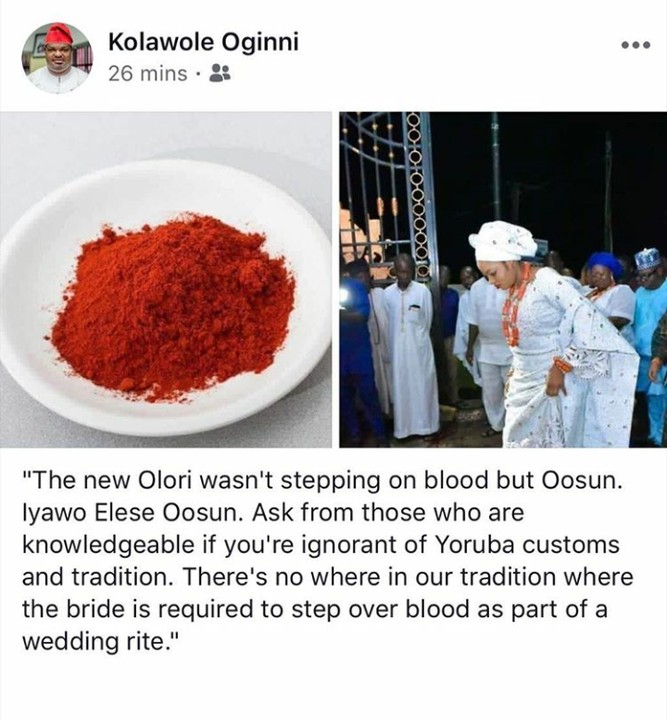667x720 pixels.
Task: Open the 26 mins timestamp link
Action: [149, 74]
